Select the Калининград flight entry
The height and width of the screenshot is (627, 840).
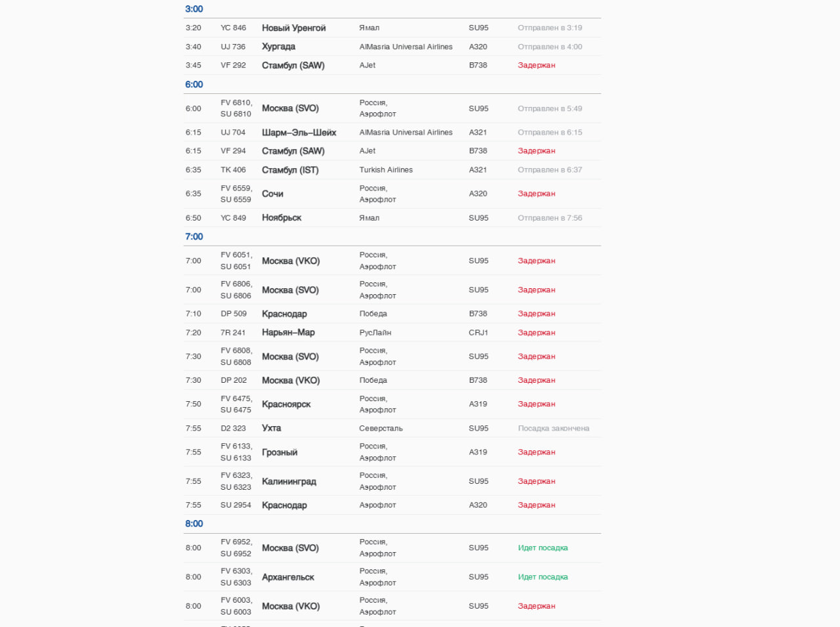tap(289, 481)
